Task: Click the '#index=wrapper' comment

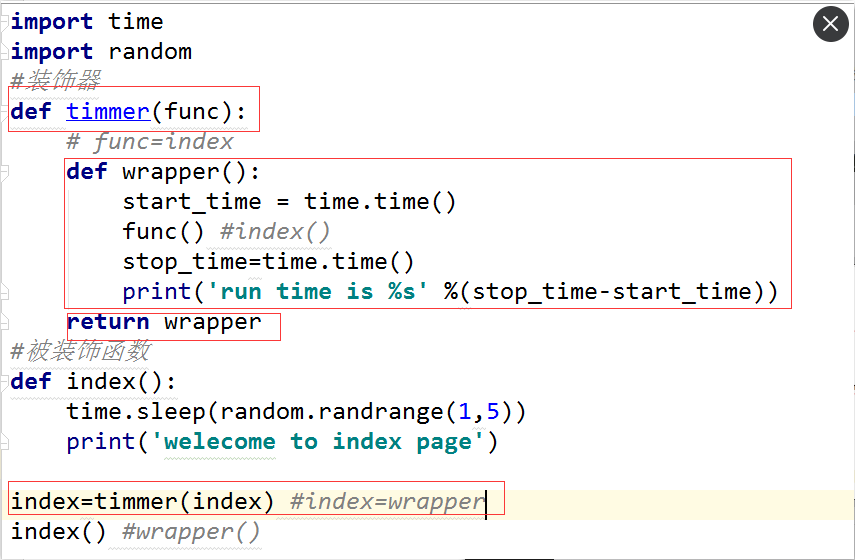Action: [x=387, y=502]
